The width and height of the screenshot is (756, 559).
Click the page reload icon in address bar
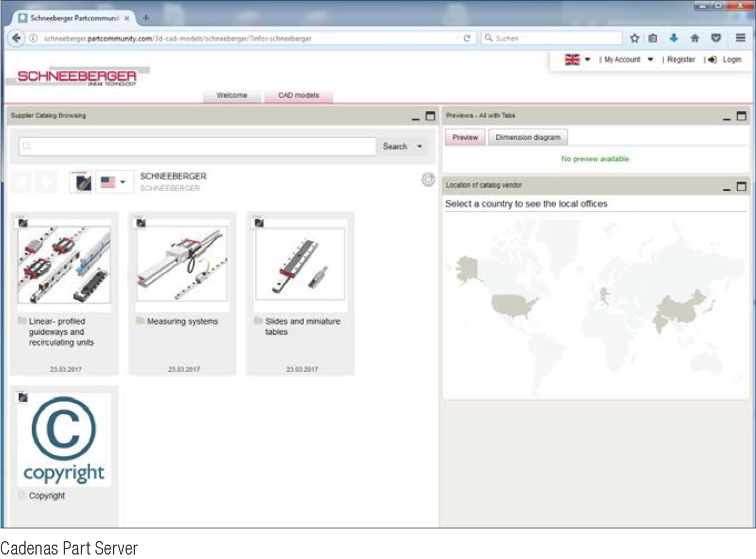click(467, 38)
